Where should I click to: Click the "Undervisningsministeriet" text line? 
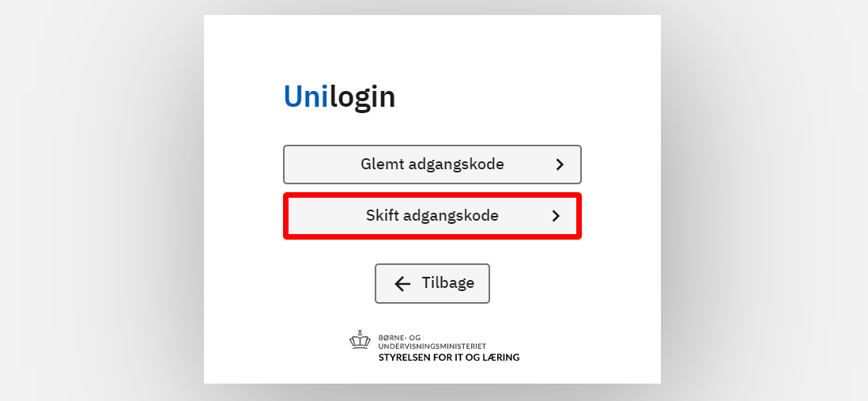point(432,346)
